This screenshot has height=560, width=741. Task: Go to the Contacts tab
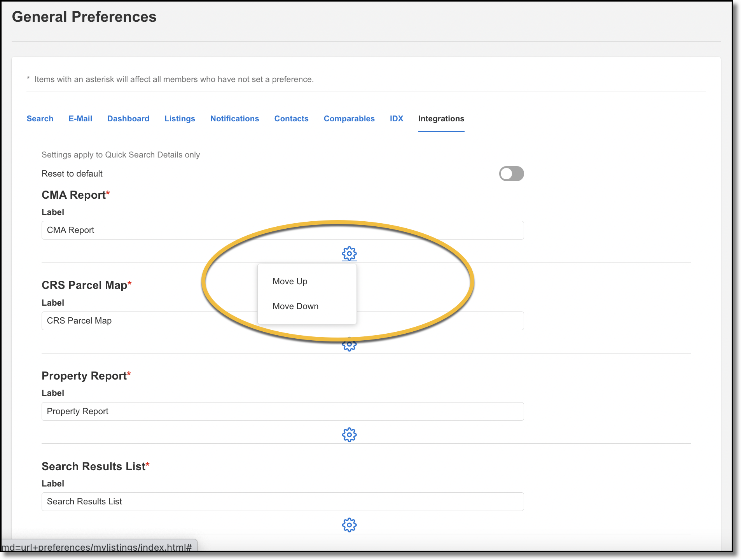292,119
